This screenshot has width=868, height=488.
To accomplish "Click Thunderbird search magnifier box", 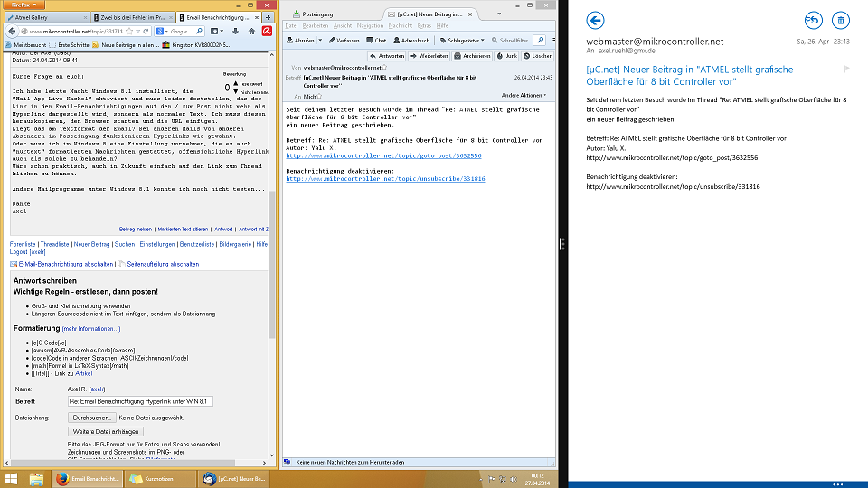I will point(540,40).
